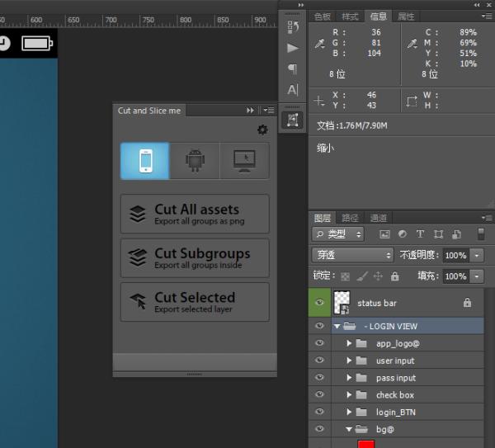Select the desktop monitor platform icon

244,161
